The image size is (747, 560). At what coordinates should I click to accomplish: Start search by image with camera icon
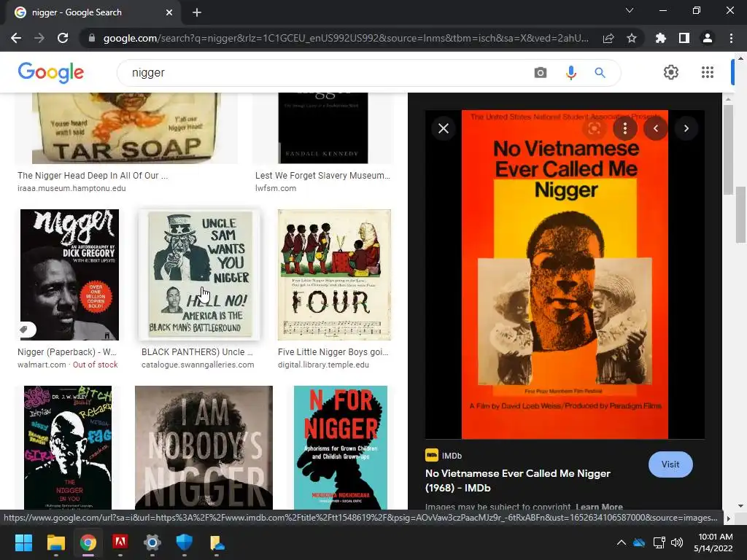pyautogui.click(x=541, y=72)
